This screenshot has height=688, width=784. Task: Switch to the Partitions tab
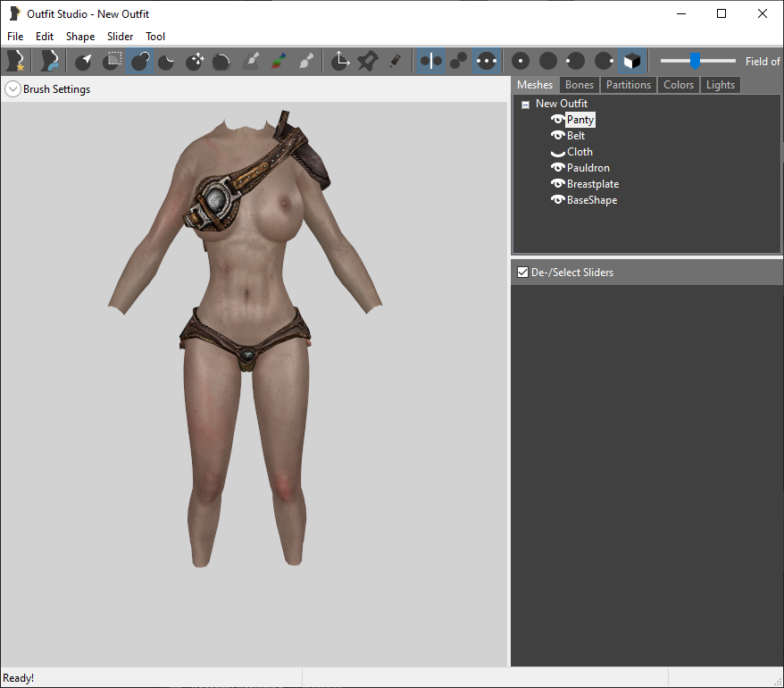tap(629, 85)
